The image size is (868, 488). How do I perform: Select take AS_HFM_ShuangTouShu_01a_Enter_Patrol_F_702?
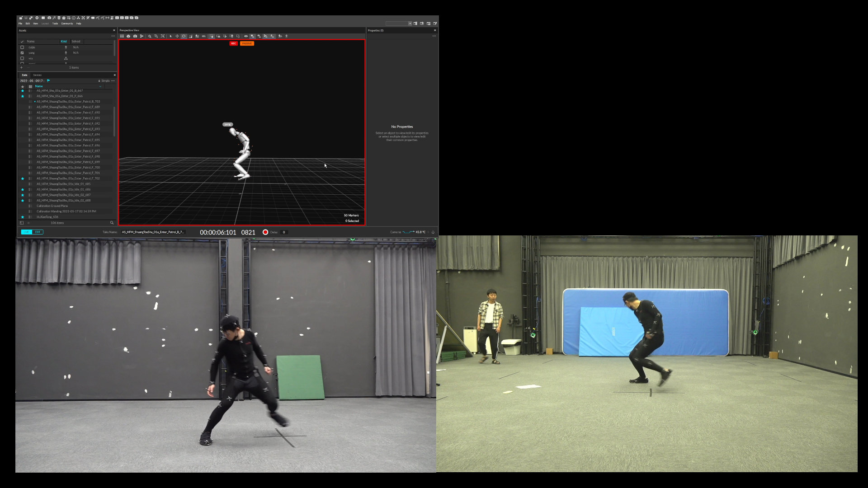pos(68,178)
